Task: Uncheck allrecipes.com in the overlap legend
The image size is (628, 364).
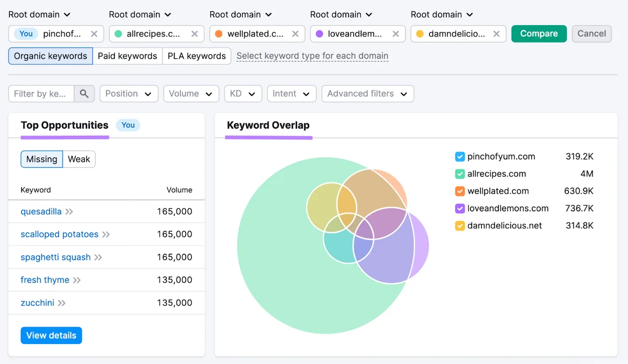Action: (x=460, y=174)
